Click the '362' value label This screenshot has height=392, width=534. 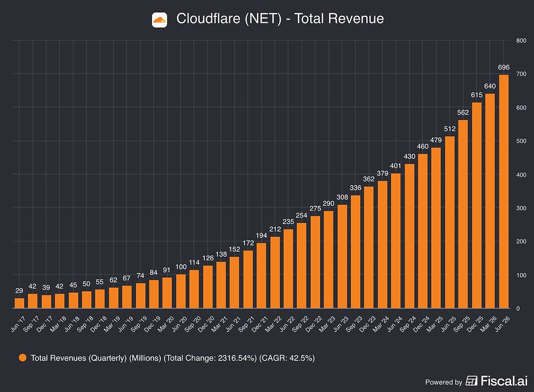pyautogui.click(x=369, y=179)
